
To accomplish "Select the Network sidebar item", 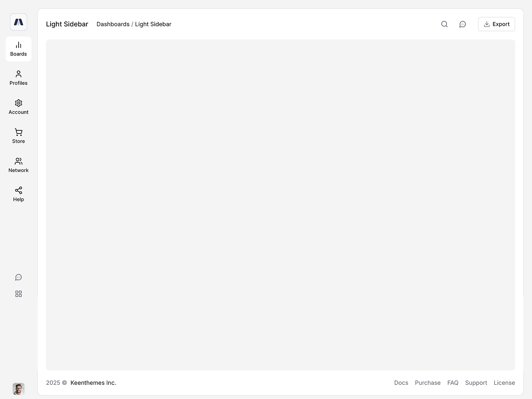I will pos(19,165).
